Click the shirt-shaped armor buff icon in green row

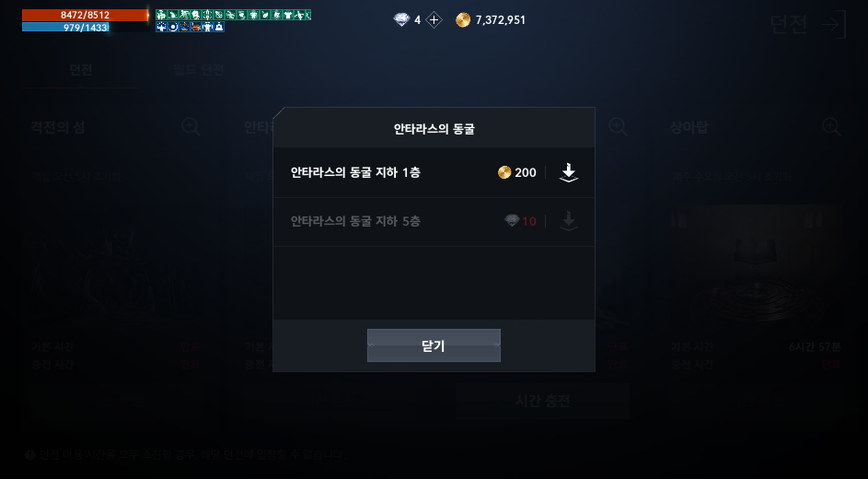288,15
